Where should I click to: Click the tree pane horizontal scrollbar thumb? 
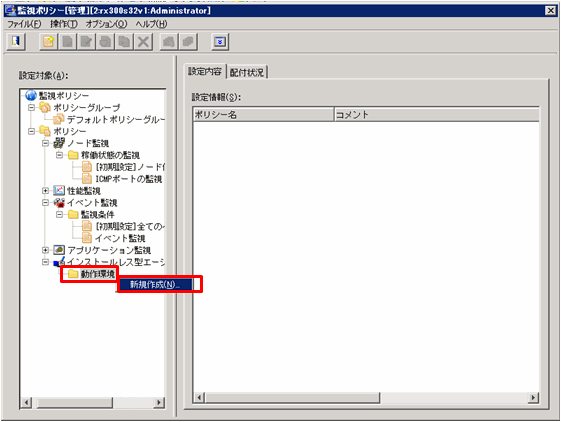[74, 402]
